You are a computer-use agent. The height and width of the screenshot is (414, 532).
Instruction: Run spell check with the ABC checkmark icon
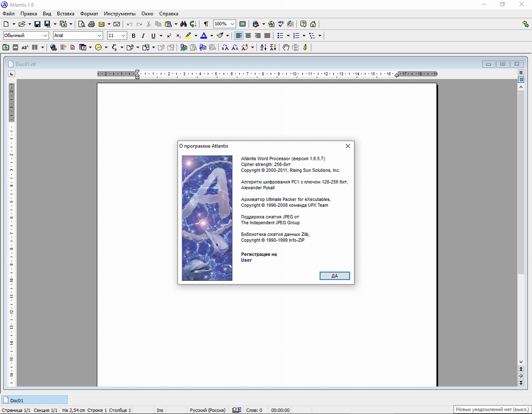281,24
